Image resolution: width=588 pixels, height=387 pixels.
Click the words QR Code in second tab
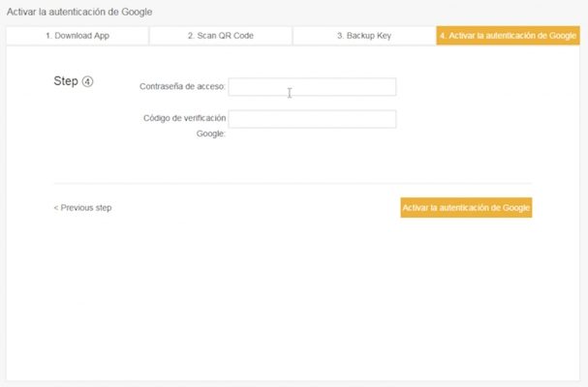pos(232,36)
